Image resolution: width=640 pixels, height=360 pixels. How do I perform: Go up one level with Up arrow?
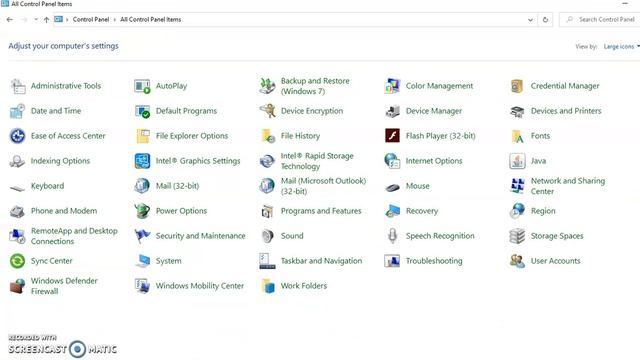click(47, 20)
